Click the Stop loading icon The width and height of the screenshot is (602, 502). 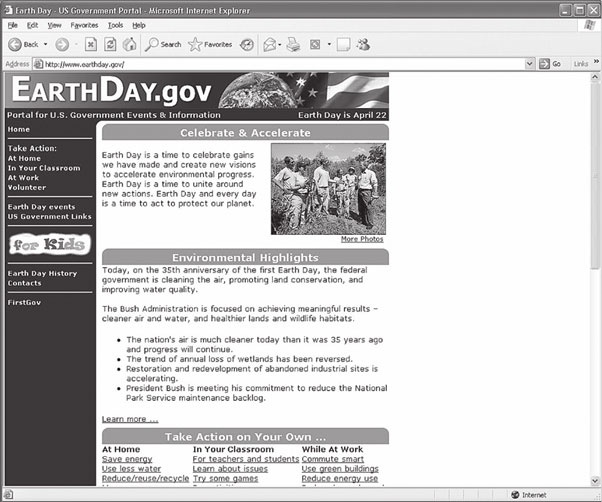point(90,44)
